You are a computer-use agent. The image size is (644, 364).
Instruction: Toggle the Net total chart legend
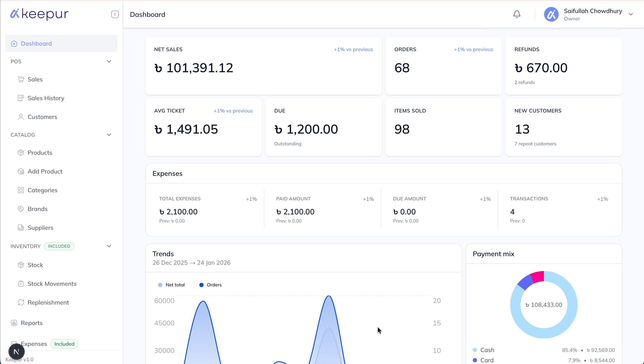[171, 285]
